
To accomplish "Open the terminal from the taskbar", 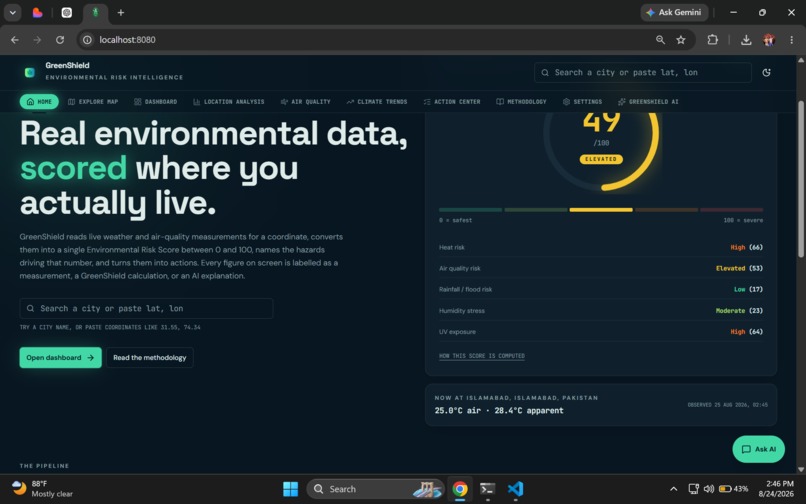I will [487, 489].
